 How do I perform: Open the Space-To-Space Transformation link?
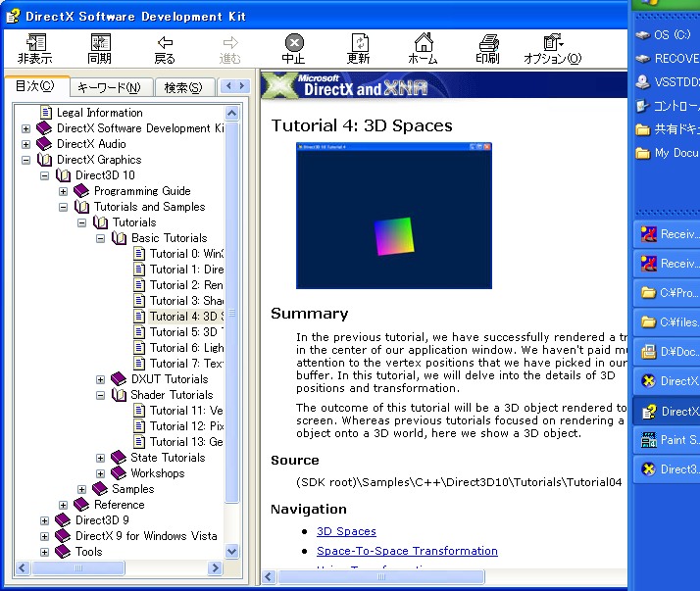(407, 551)
